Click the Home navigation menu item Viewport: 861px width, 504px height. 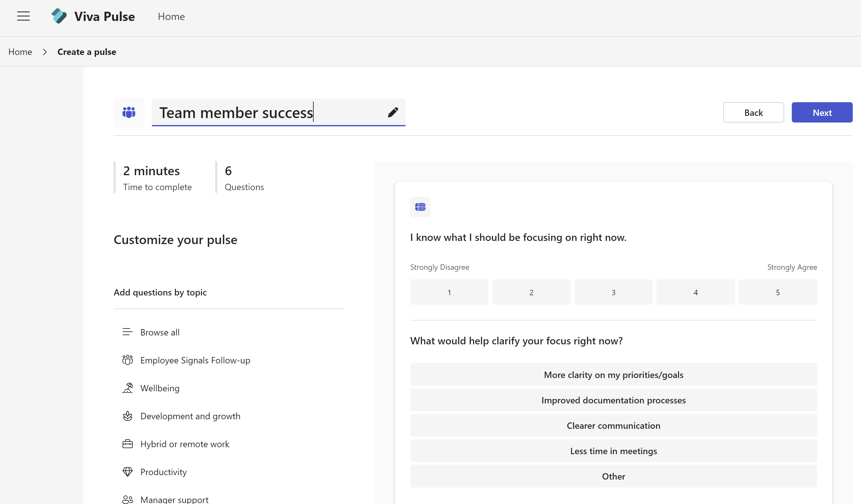pos(171,16)
